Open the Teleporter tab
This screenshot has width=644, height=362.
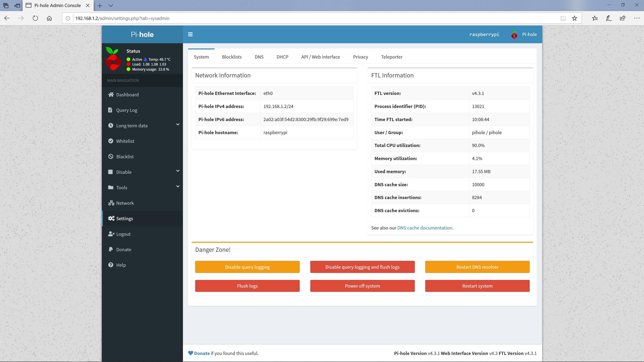392,57
